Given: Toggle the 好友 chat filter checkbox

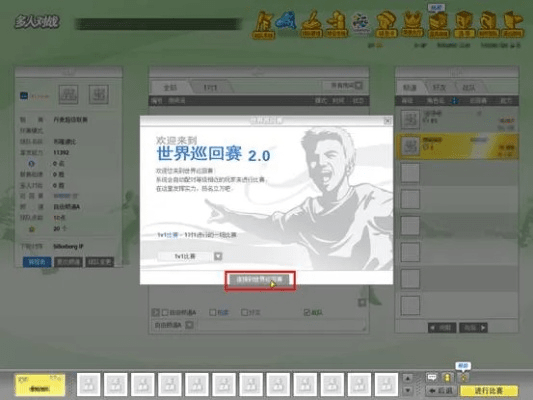Looking at the screenshot, I should (x=244, y=312).
